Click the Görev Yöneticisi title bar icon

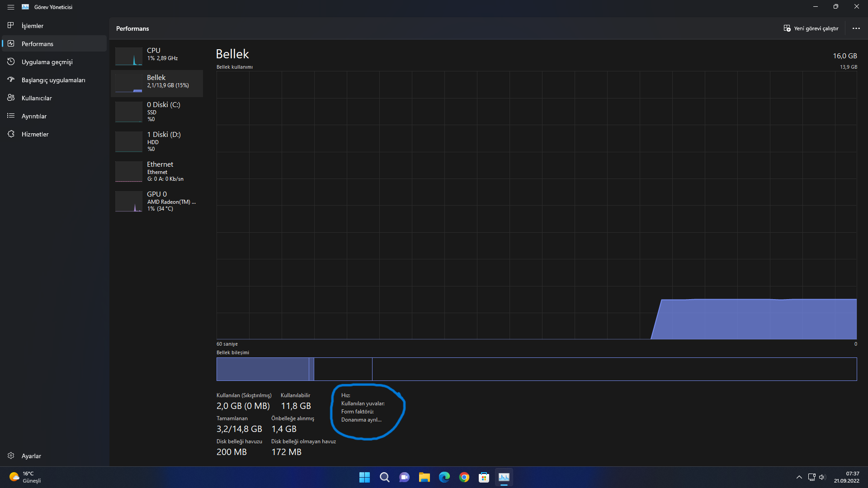[x=25, y=7]
